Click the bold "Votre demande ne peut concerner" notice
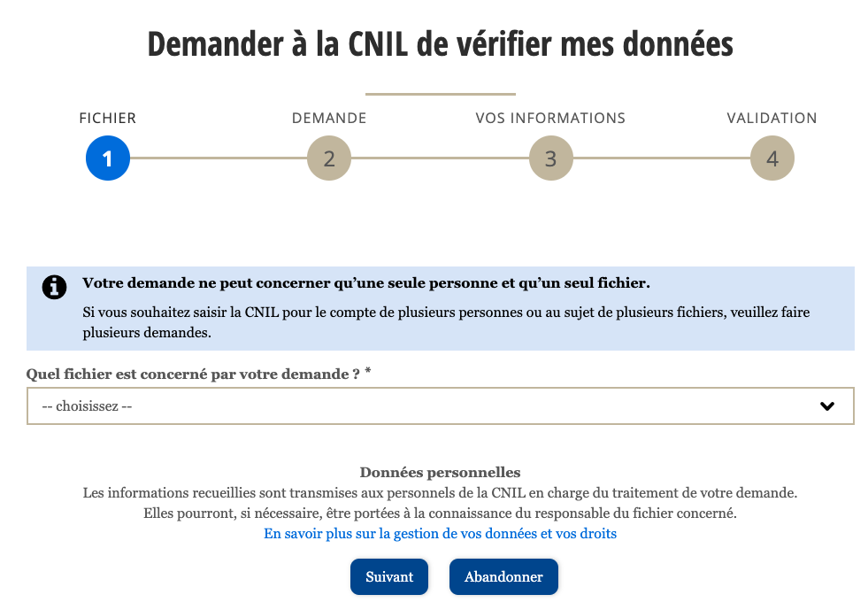 coord(366,283)
